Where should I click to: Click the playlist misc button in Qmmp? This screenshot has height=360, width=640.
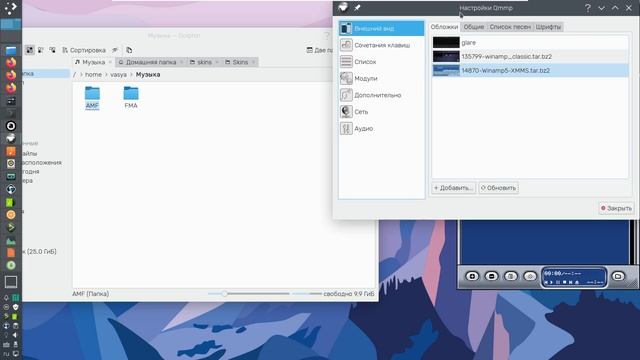[530, 276]
